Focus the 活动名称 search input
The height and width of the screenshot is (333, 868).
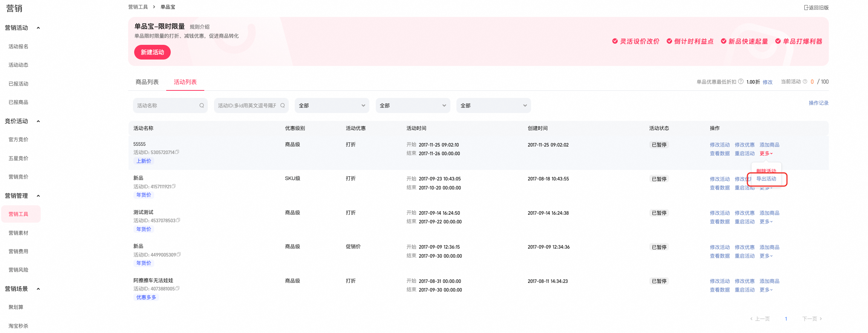pos(170,105)
